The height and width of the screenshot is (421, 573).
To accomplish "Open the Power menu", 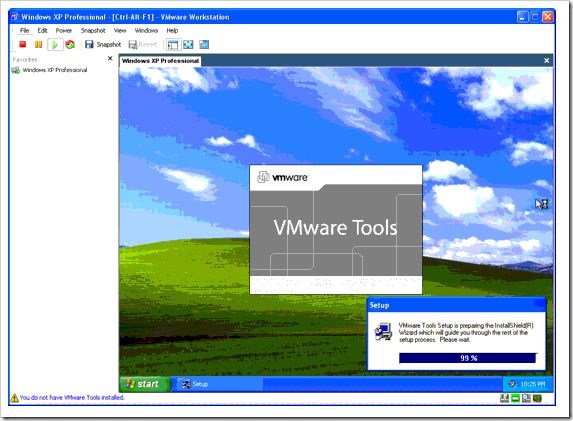I will coord(64,30).
